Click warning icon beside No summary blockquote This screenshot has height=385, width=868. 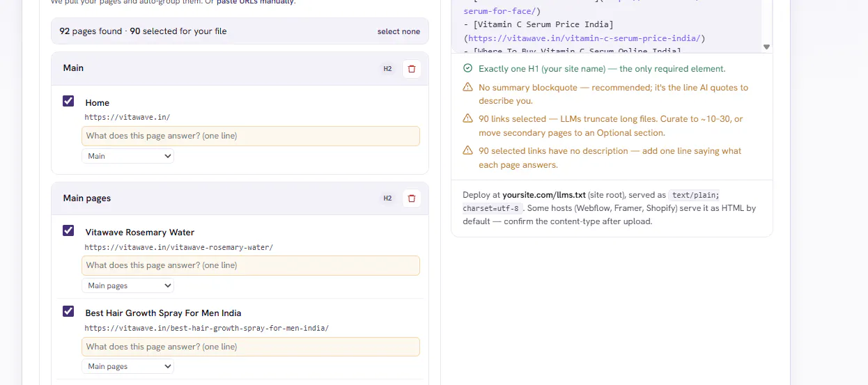click(467, 87)
